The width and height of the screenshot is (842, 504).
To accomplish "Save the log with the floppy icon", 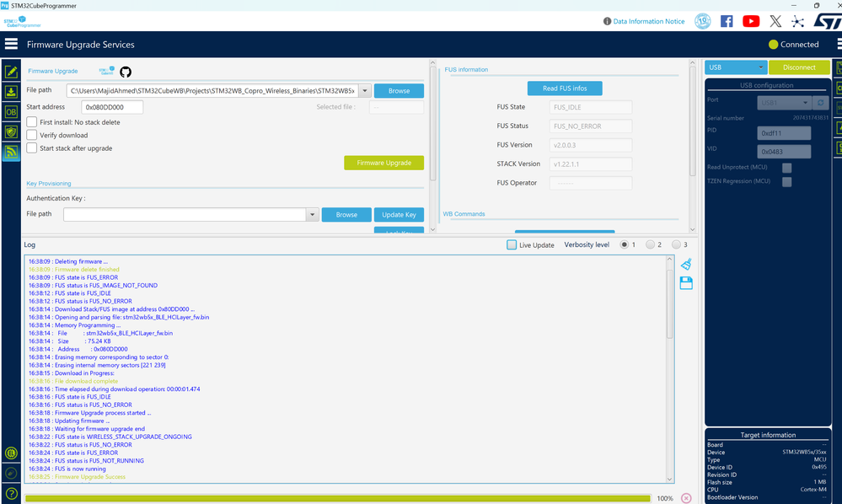I will point(686,283).
